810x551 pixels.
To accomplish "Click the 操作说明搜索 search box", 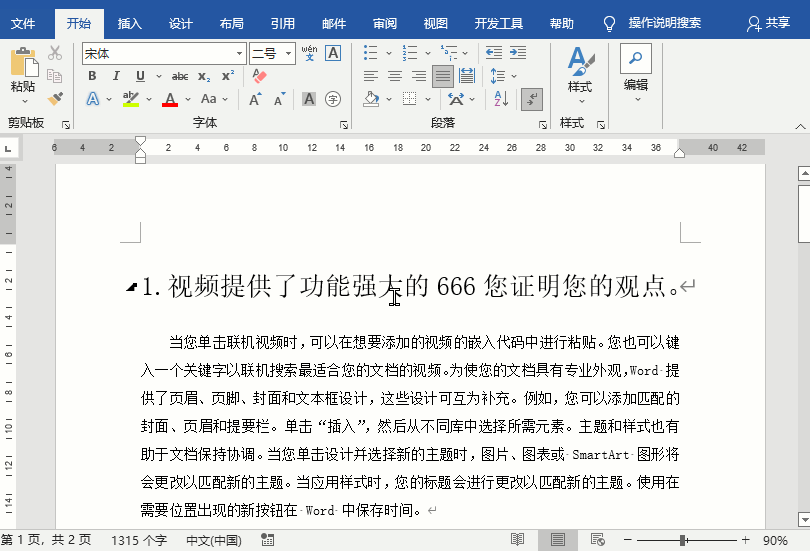I will (664, 23).
